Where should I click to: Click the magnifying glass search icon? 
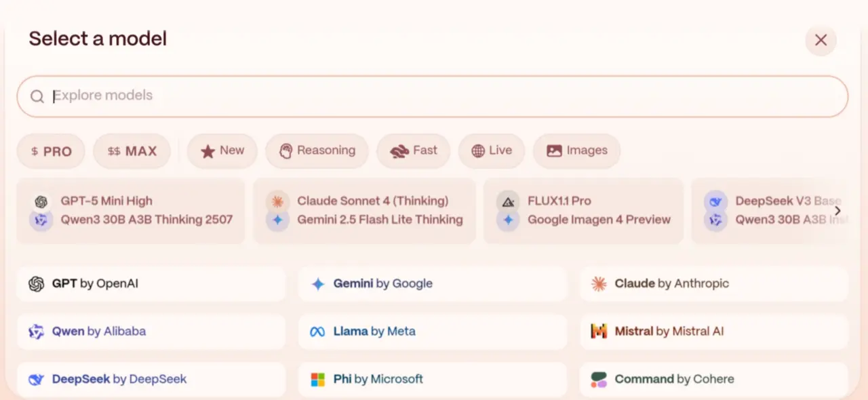coord(37,96)
